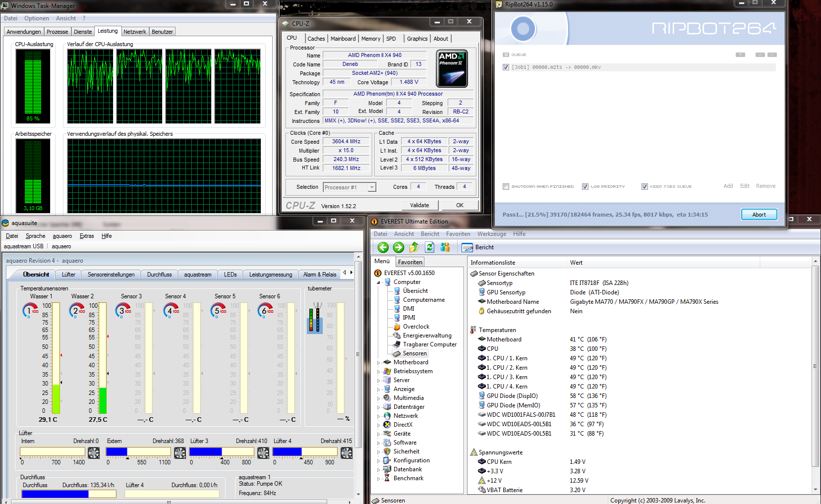Viewport: 821px width, 504px height.
Task: Click the Energieverwaltung icon in EVEREST tree
Action: coord(397,336)
